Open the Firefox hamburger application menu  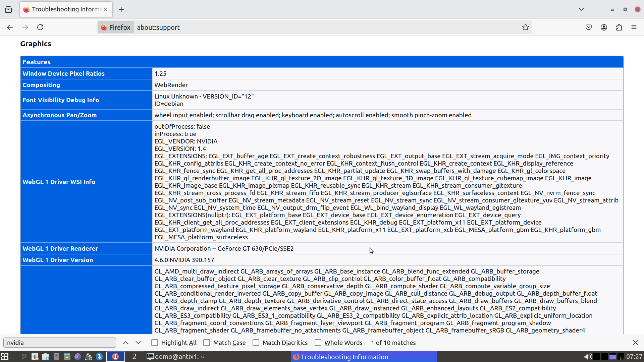click(634, 27)
